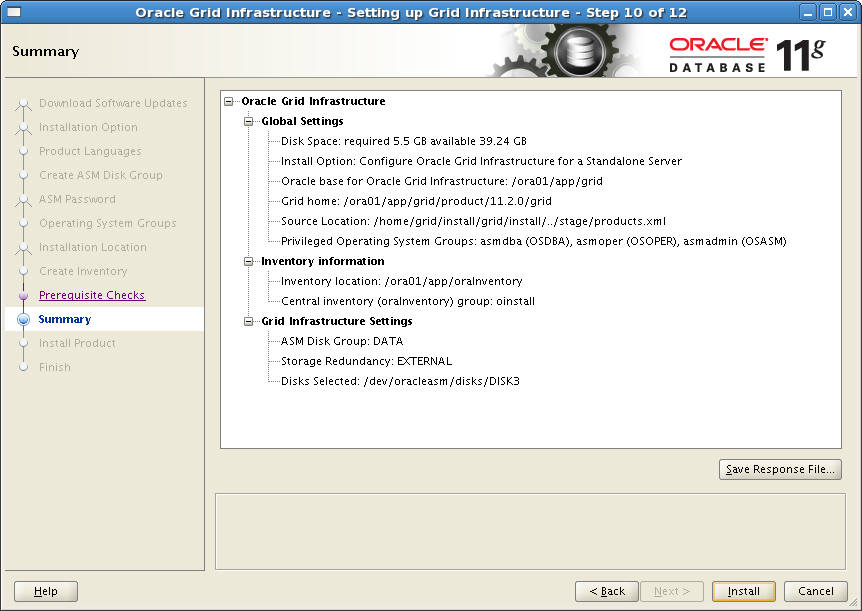Viewport: 862px width, 611px height.
Task: Open Help for this step
Action: click(x=46, y=591)
